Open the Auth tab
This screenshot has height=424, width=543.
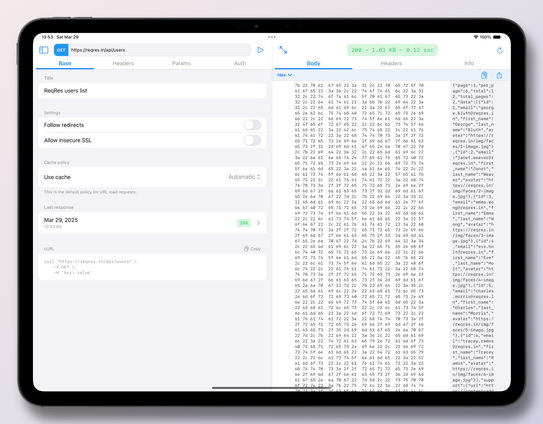pyautogui.click(x=240, y=63)
